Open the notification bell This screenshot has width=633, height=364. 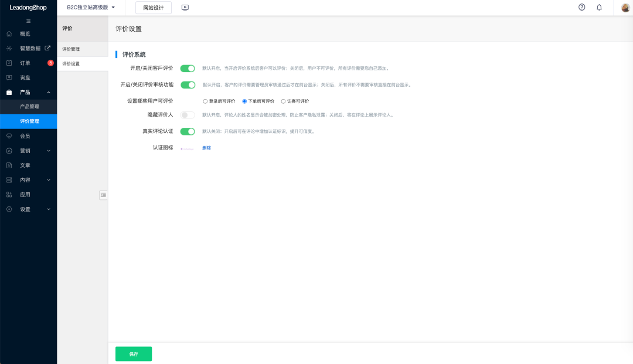599,8
